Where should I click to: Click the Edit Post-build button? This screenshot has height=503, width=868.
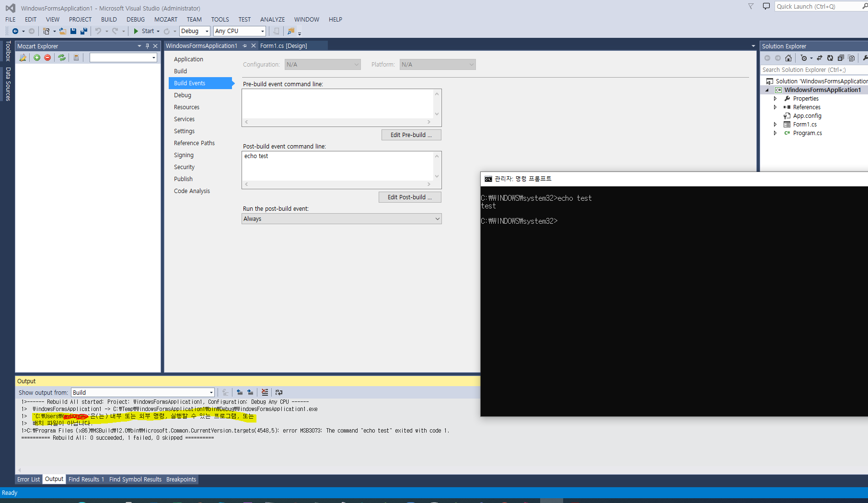(x=410, y=197)
